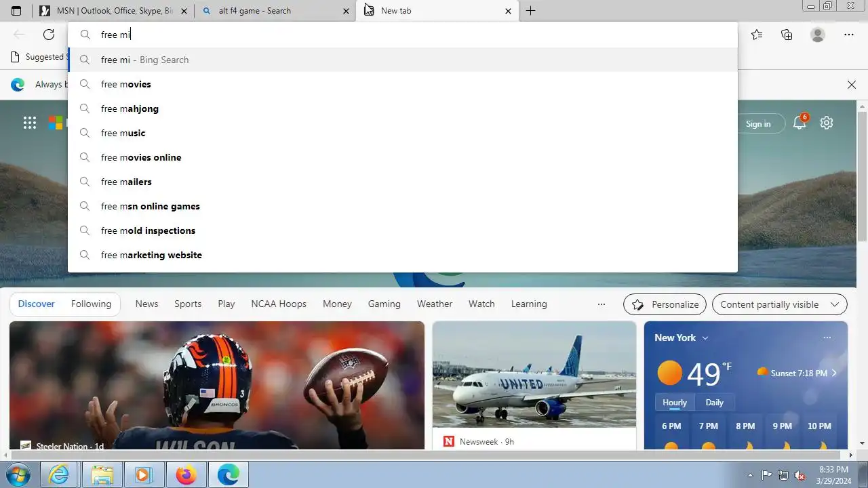The image size is (868, 488).
Task: Choose 'free mold inspections' suggestion
Action: [402, 230]
